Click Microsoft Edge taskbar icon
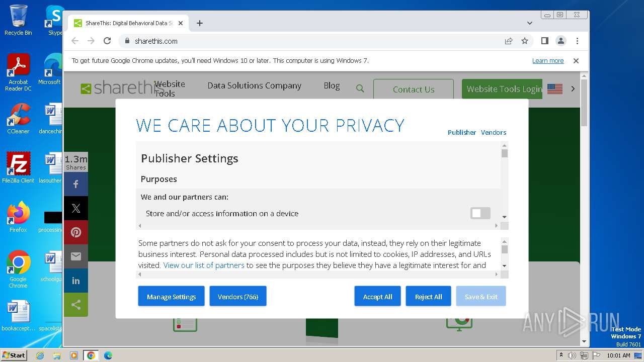 108,355
